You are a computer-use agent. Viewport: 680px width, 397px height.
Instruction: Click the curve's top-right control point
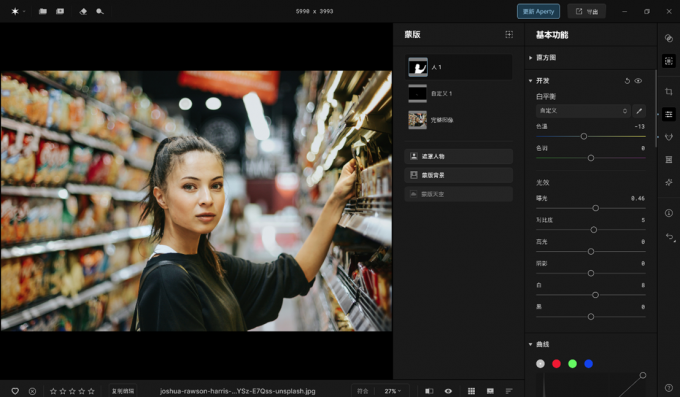[643, 375]
